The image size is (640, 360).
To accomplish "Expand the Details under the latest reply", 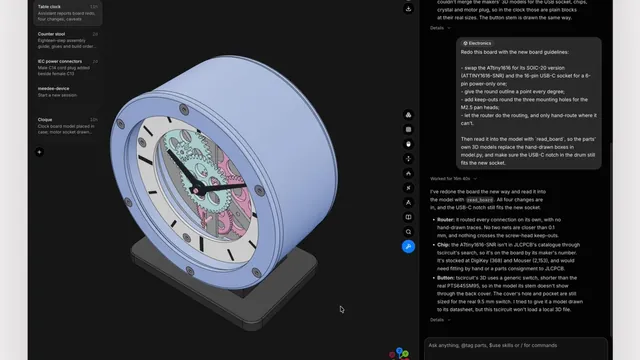I will pos(440,320).
